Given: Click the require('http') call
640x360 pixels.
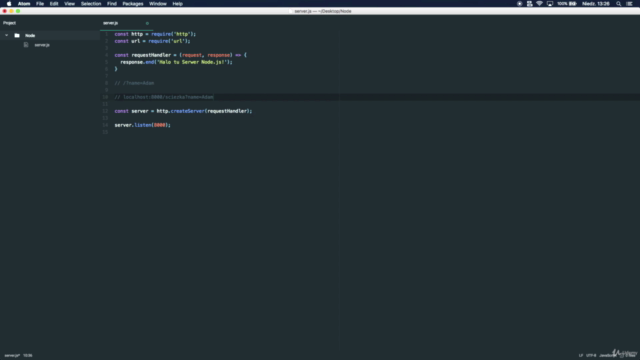Looking at the screenshot, I should click(172, 34).
